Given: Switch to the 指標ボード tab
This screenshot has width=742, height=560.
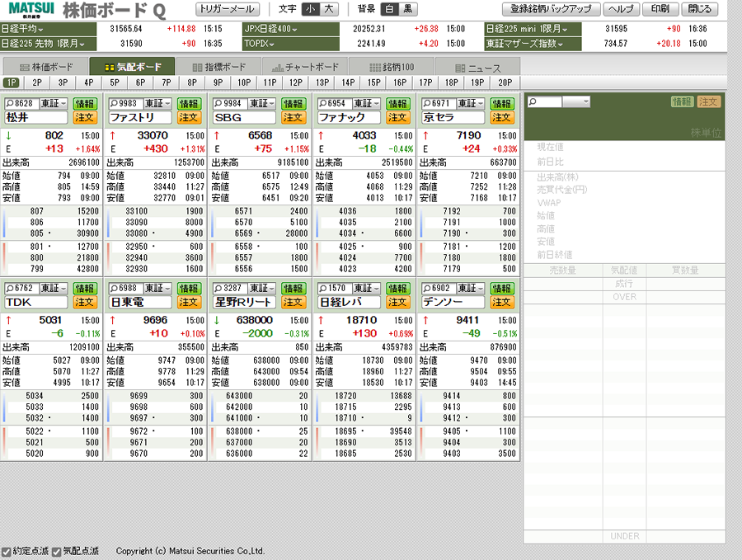Looking at the screenshot, I should coord(218,67).
